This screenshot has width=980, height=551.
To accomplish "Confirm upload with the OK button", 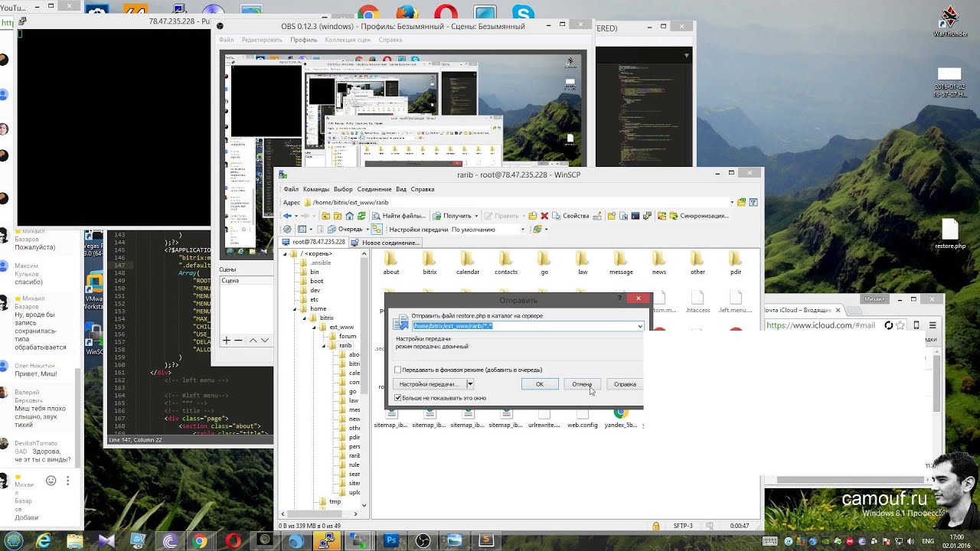I will [x=540, y=384].
